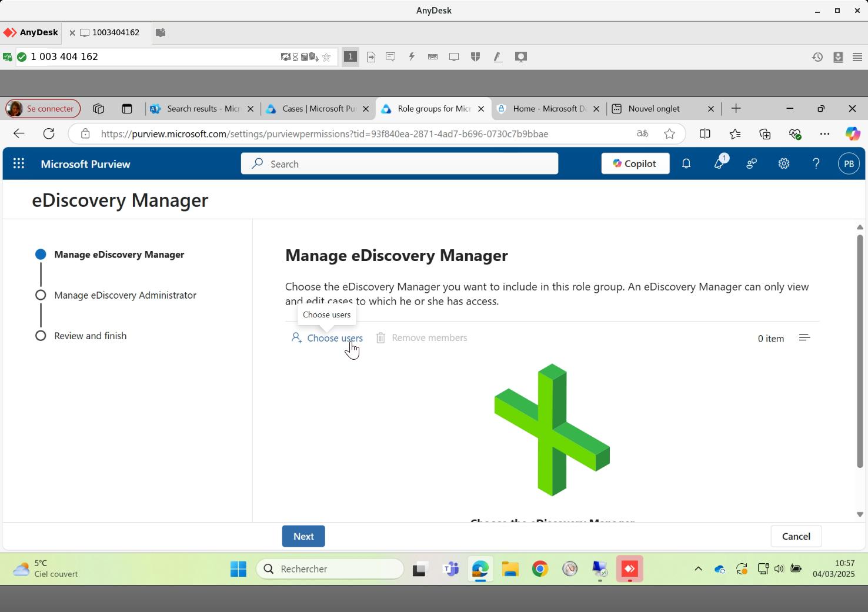Open AnyDesk display settings icon
This screenshot has height=612, width=868.
coord(454,57)
